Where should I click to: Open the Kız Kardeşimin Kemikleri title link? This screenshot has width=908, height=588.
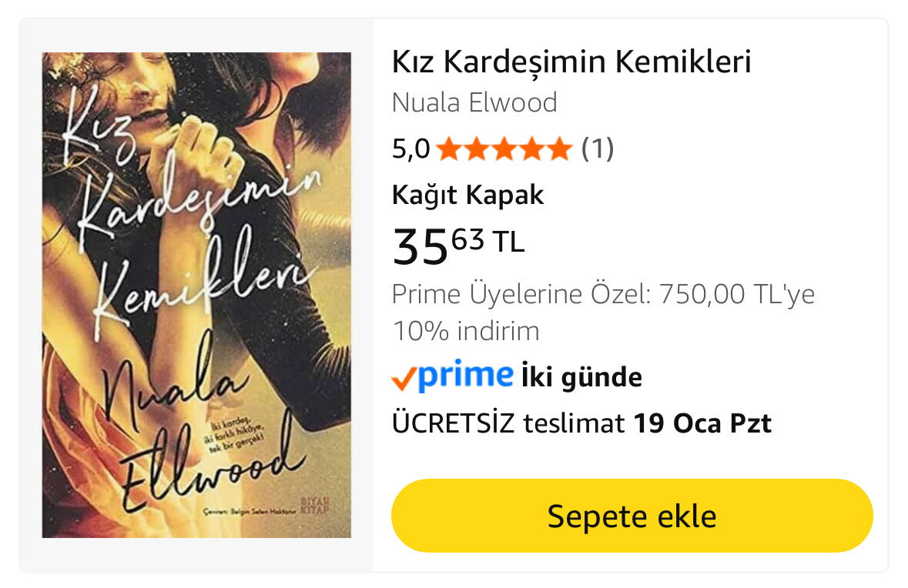(x=571, y=62)
